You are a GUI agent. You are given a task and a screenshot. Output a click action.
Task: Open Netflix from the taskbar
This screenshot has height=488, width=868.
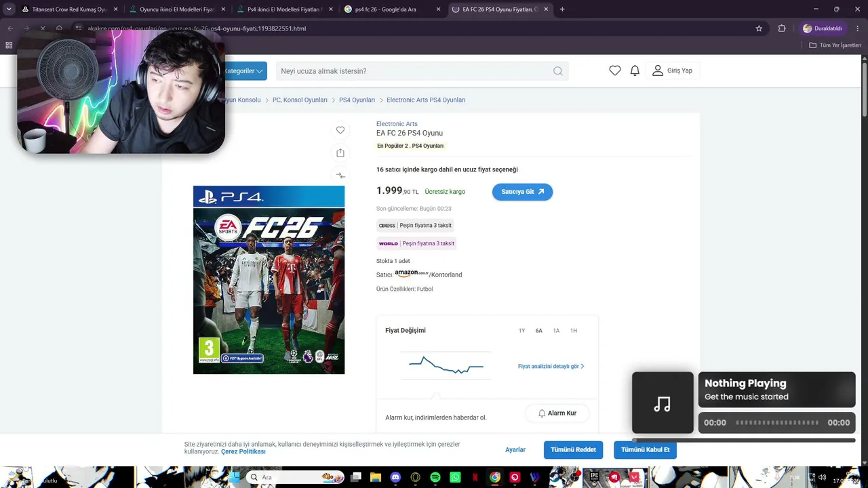[475, 477]
